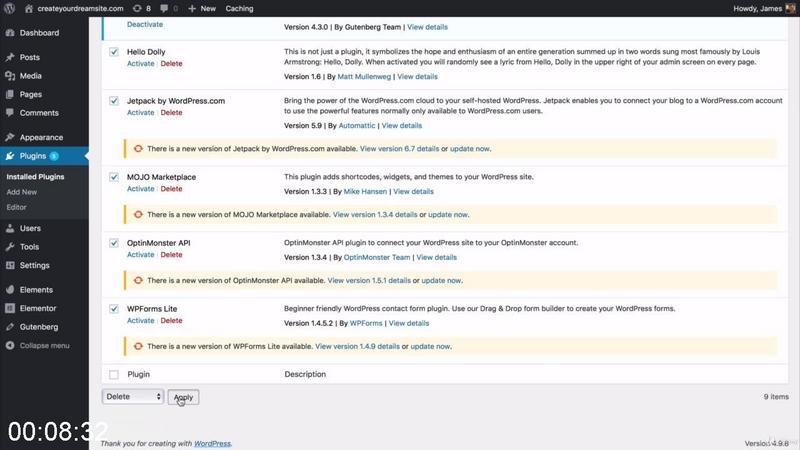View details of MOJO Marketplace plugin
The width and height of the screenshot is (800, 450).
coord(413,192)
